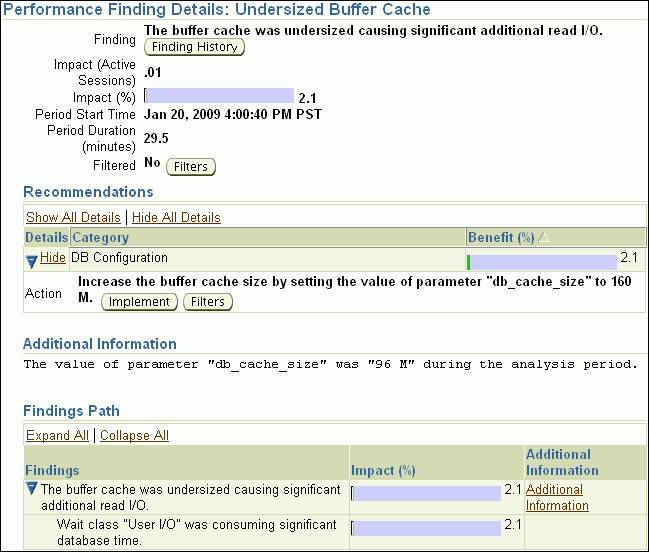Expand All in Findings Path
Viewport: 649px width, 552px height.
click(x=57, y=435)
